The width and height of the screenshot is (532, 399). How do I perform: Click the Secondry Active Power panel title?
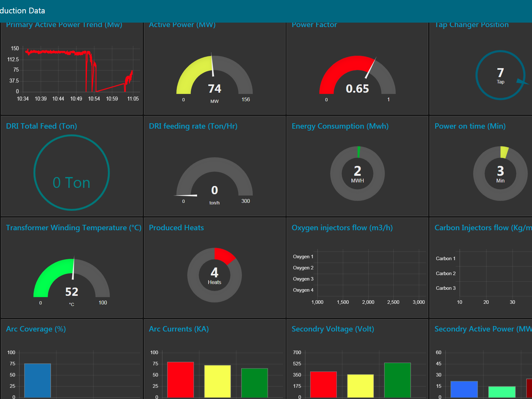pyautogui.click(x=481, y=329)
